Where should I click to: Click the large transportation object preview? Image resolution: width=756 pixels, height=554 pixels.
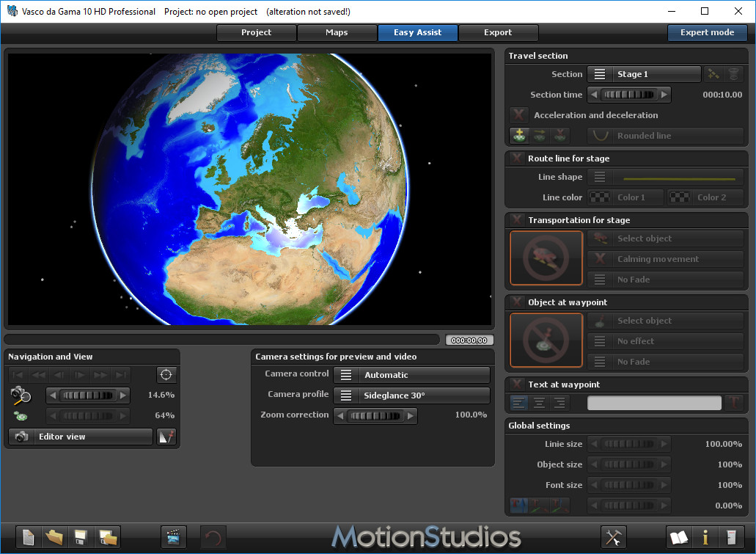click(x=546, y=258)
